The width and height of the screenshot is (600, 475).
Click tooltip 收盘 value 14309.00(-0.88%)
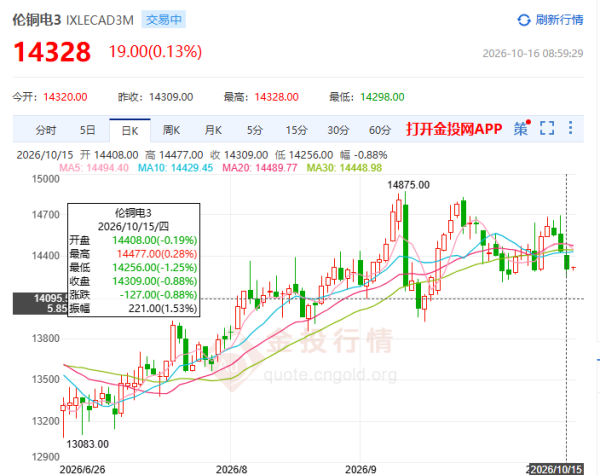(155, 281)
